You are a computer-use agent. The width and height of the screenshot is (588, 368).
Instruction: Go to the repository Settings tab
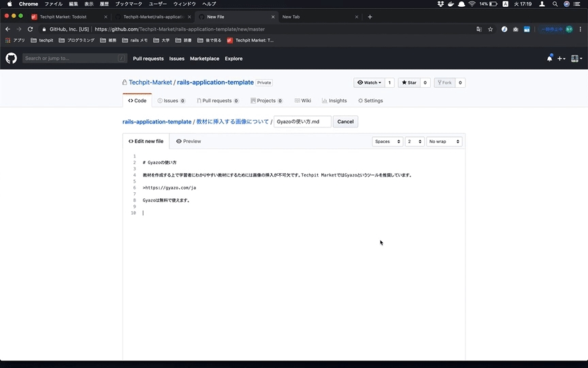(370, 100)
